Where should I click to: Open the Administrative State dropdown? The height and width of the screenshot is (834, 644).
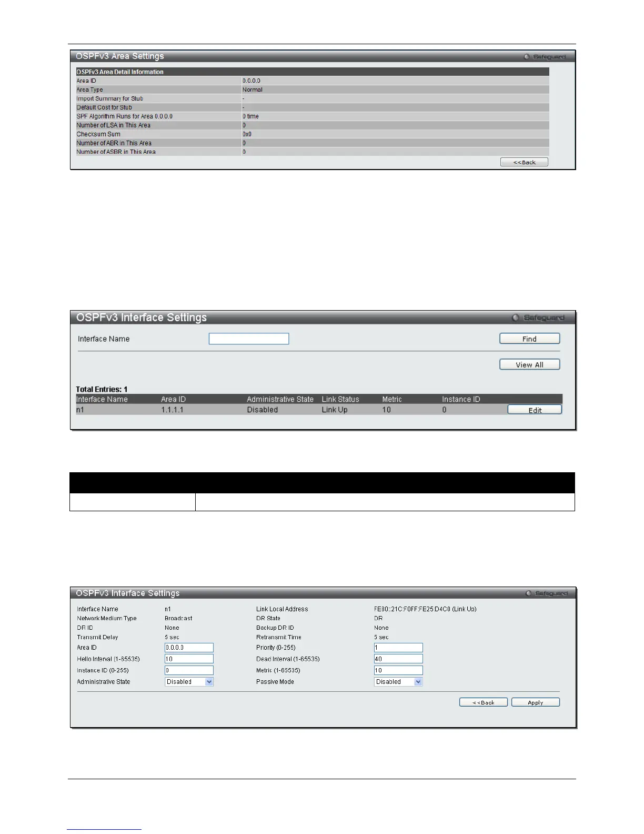[x=189, y=682]
